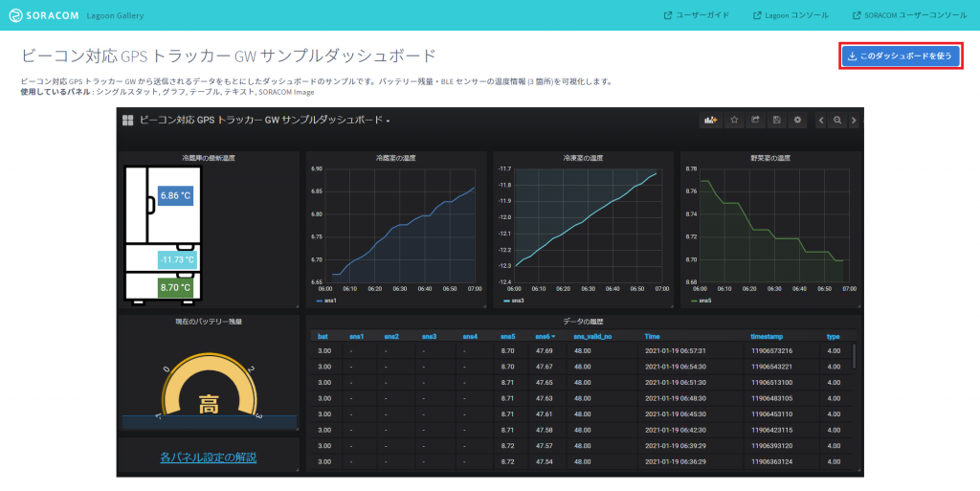Click the Add panel icon

pos(711,120)
